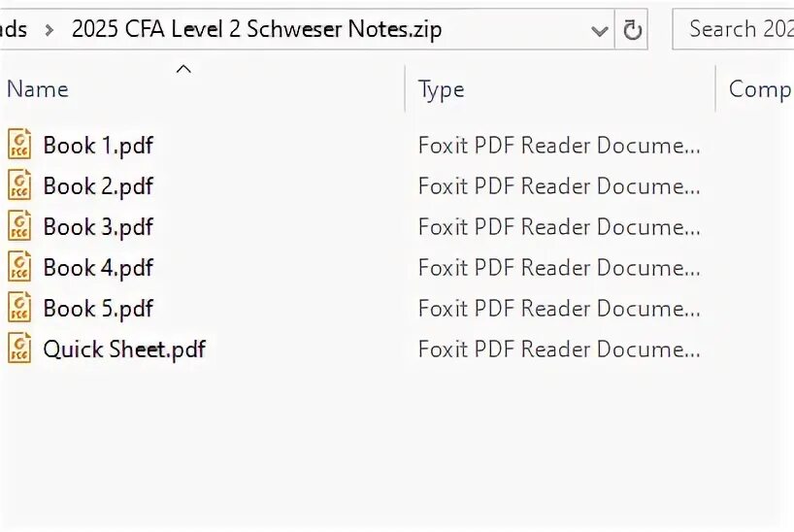The height and width of the screenshot is (532, 794).
Task: Click the Book 5.pdf file icon
Action: (19, 308)
